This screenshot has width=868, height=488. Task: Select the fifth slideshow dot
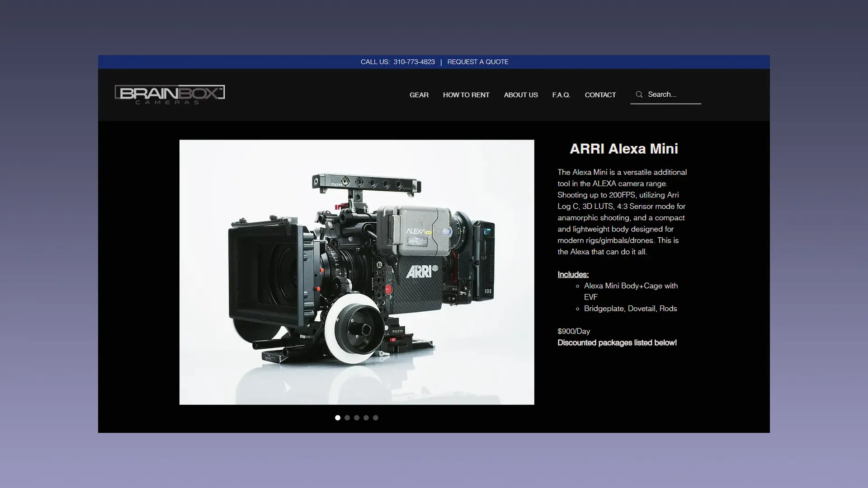tap(376, 418)
